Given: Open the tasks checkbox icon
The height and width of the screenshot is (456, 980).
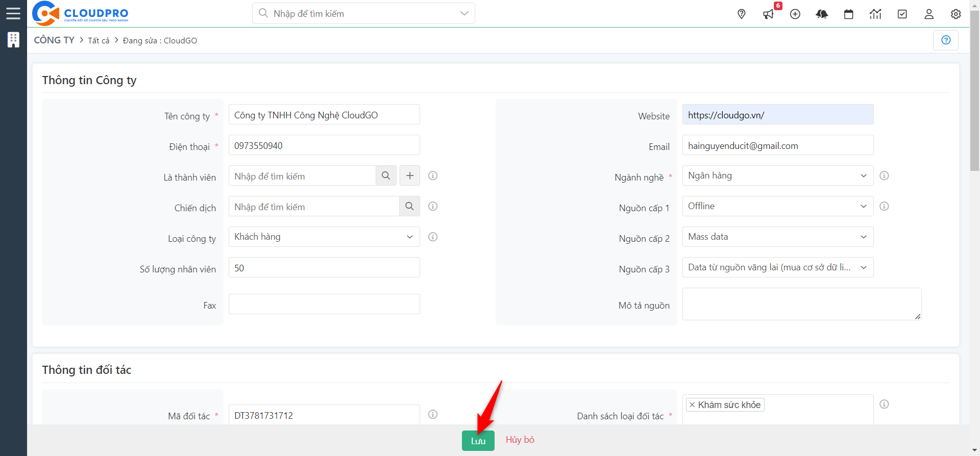Looking at the screenshot, I should point(902,14).
